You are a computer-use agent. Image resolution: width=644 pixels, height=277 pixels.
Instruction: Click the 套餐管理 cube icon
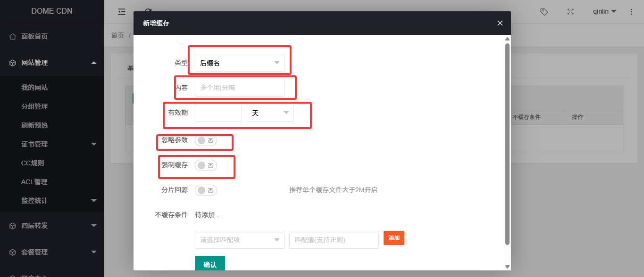point(13,252)
